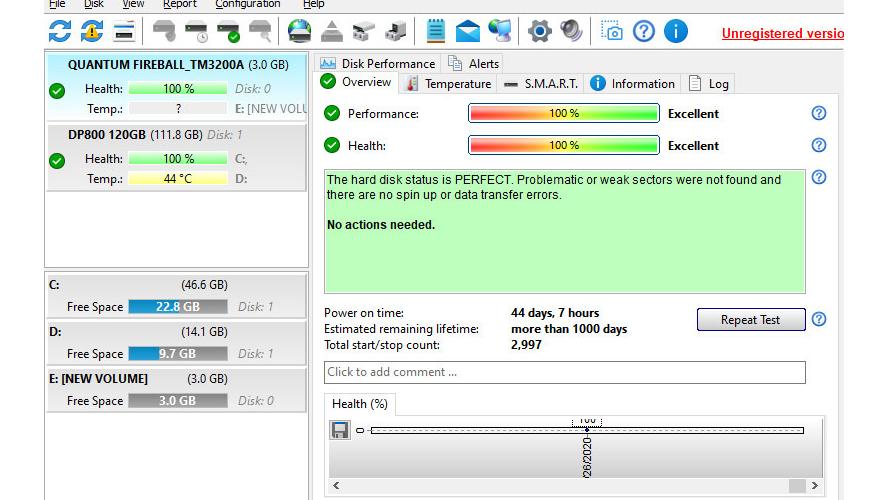
Task: Open the Log tab
Action: click(709, 84)
